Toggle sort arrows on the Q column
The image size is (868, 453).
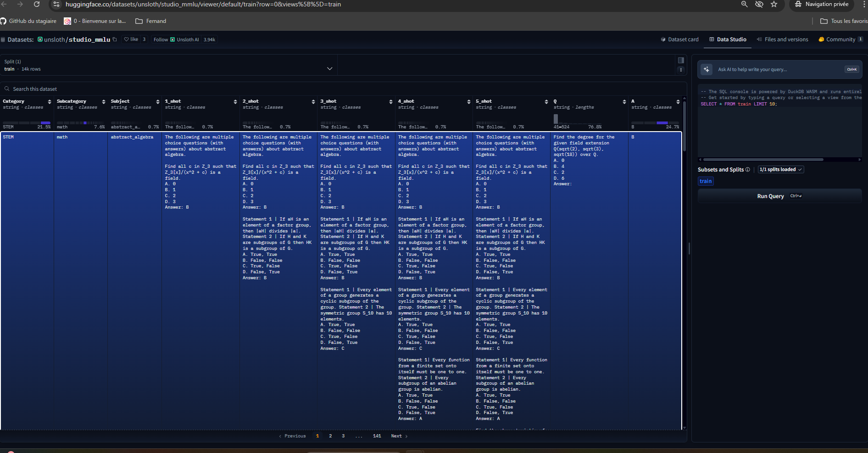[x=624, y=102]
